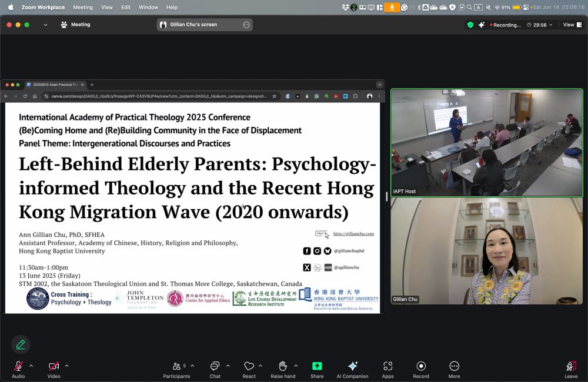The image size is (588, 382).
Task: Click the shared browser profile avatar
Action: pos(370,96)
